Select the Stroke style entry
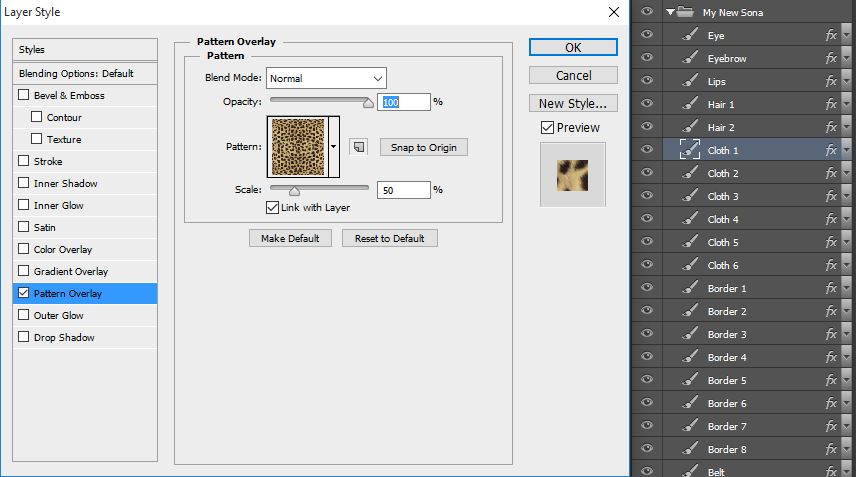This screenshot has width=856, height=477. 48,161
